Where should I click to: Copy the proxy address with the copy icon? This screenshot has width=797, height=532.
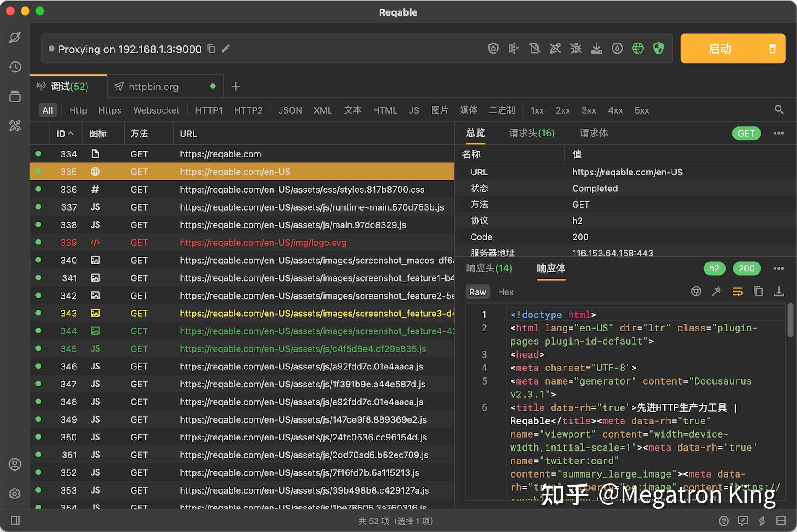tap(211, 49)
